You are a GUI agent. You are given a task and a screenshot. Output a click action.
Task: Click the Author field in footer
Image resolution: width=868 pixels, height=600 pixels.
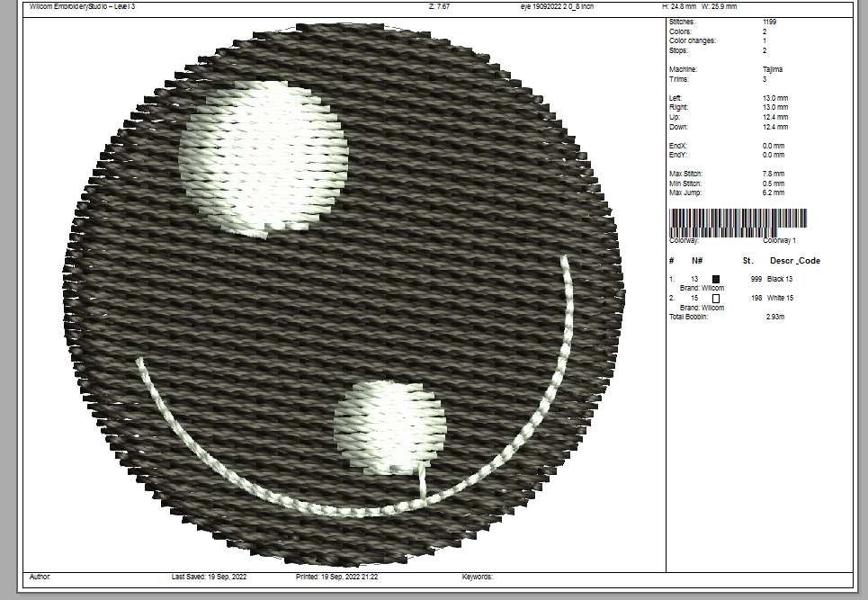(40, 577)
